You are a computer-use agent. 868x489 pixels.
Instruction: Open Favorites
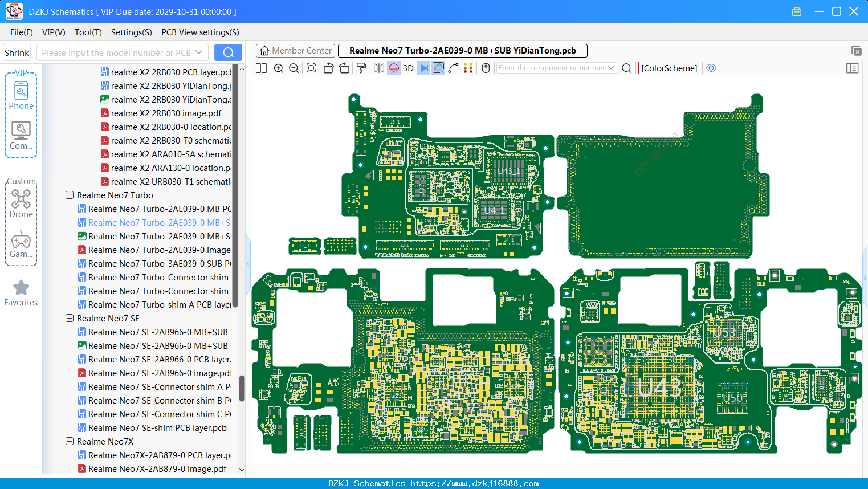21,293
